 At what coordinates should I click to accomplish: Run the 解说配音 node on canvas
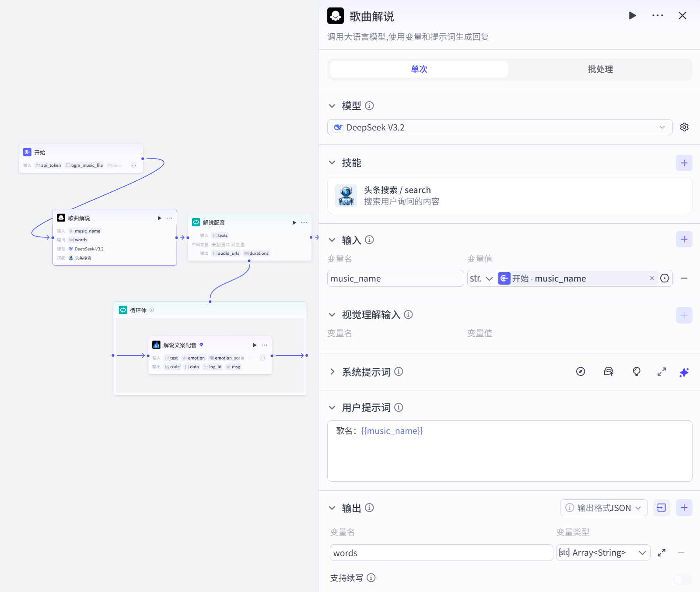(294, 222)
